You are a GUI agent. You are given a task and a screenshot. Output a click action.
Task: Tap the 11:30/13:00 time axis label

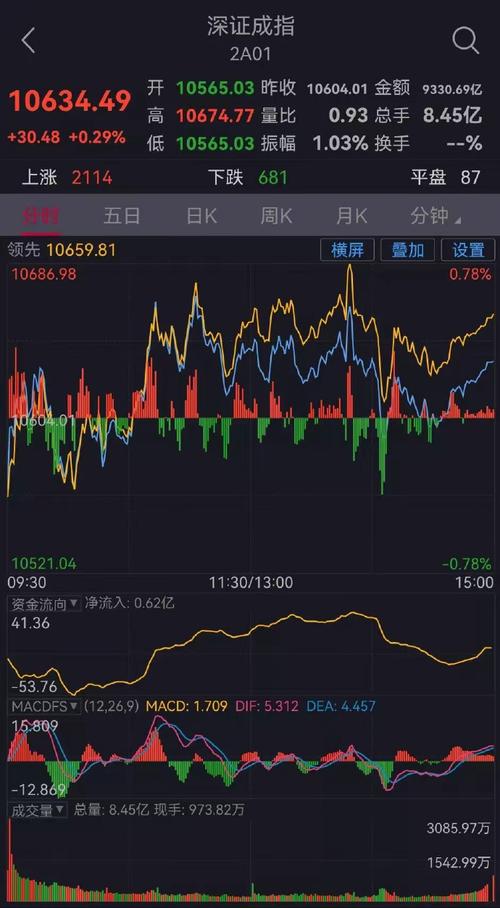[x=251, y=581]
